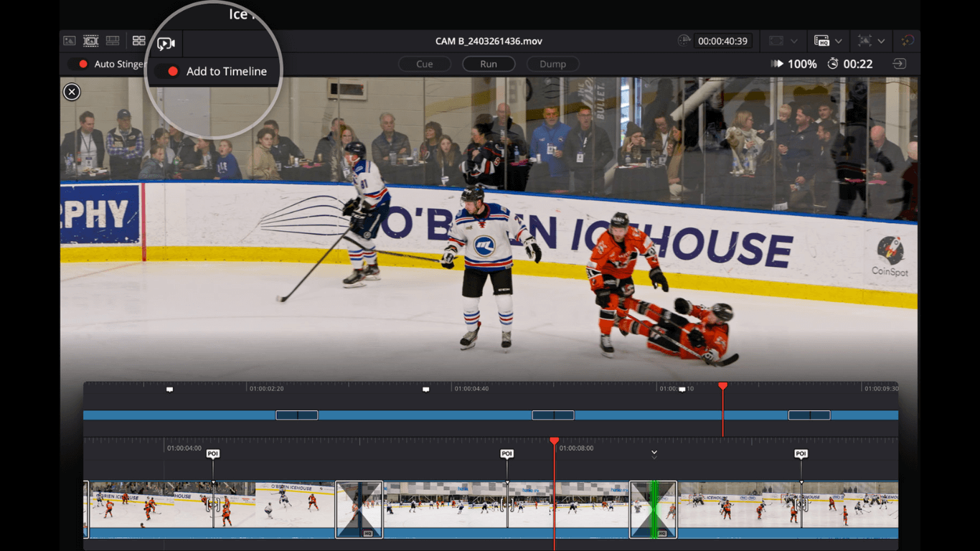Click the color wheel effects icon
The height and width of the screenshot is (551, 980).
pos(908,41)
